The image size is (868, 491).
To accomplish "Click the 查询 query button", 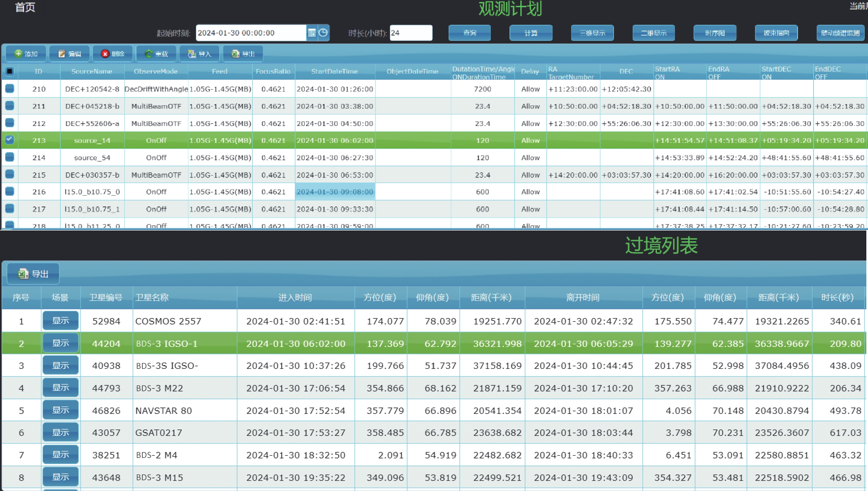I will [469, 33].
